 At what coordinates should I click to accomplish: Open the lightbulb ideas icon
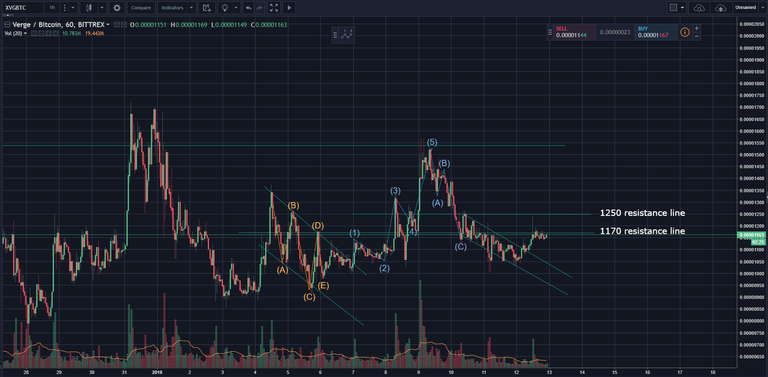click(225, 8)
